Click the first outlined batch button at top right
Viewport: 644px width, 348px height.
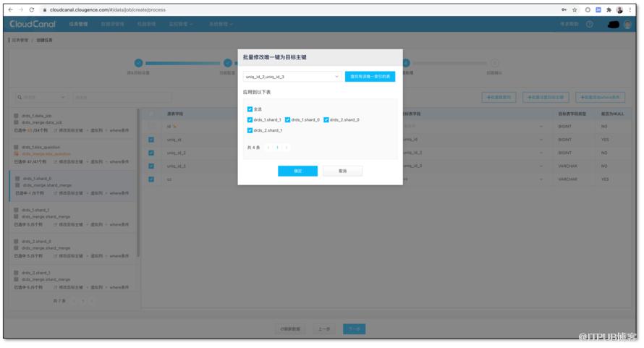click(499, 98)
